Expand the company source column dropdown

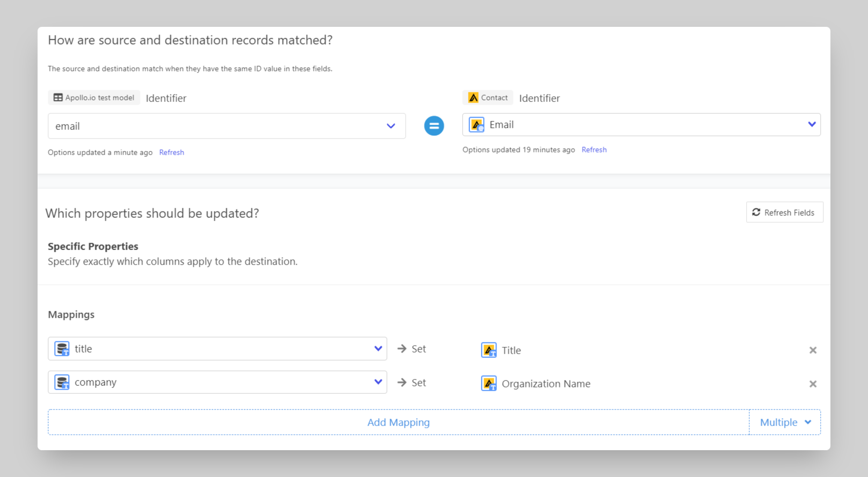tap(378, 382)
